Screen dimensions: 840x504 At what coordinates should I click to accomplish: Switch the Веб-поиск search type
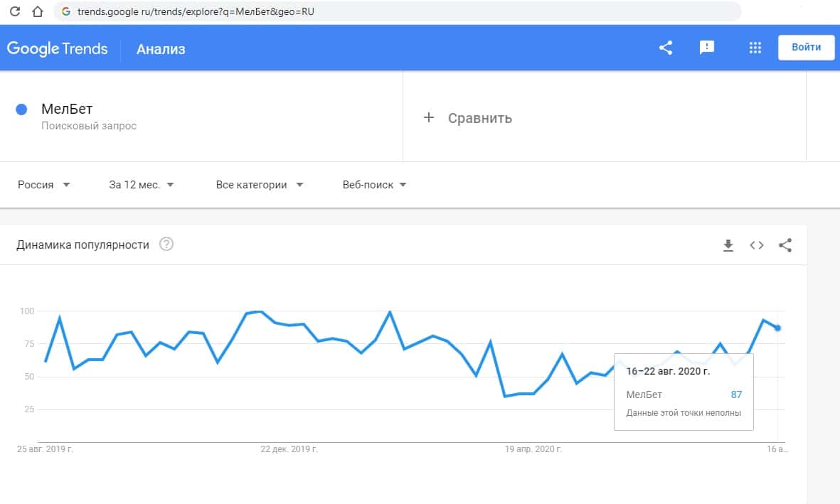374,185
